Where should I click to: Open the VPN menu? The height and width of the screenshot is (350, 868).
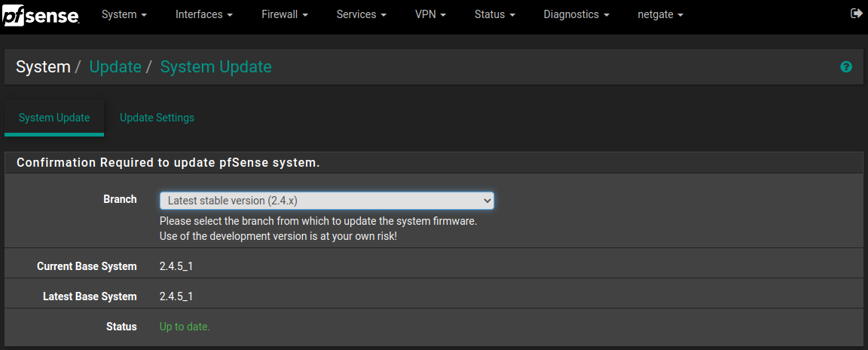coord(430,15)
